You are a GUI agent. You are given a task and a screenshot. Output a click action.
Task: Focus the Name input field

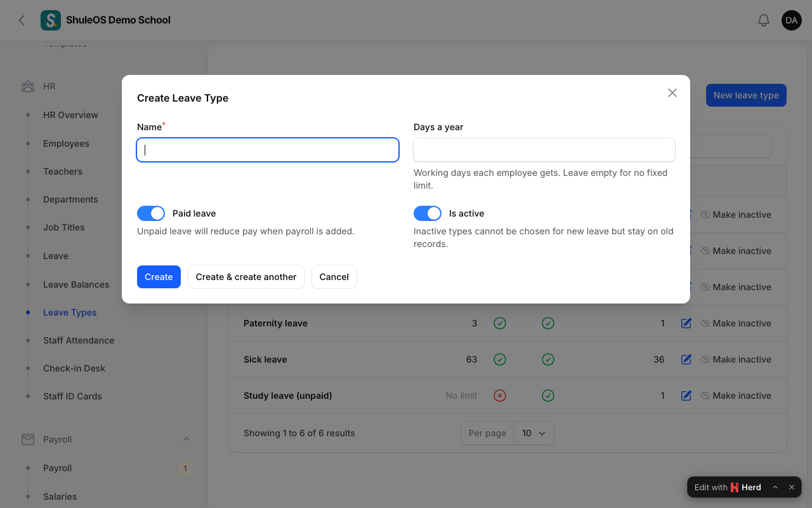(268, 150)
